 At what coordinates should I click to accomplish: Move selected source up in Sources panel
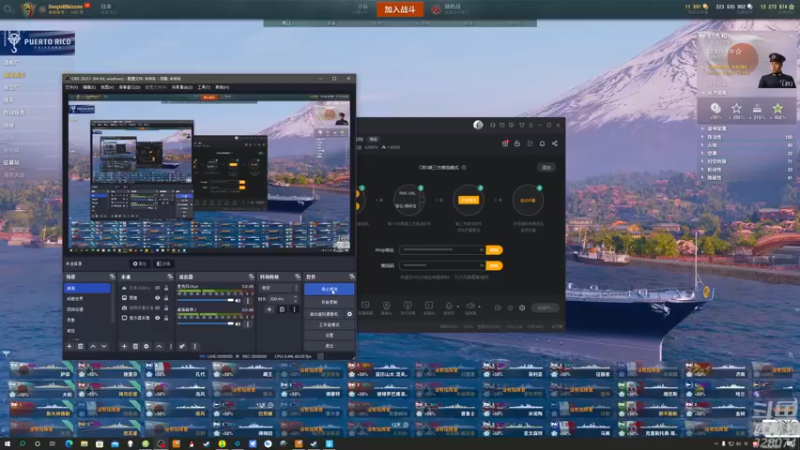pyautogui.click(x=159, y=346)
